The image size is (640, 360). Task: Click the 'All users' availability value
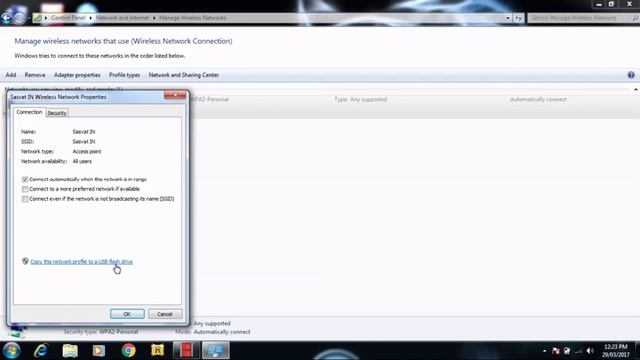[82, 161]
